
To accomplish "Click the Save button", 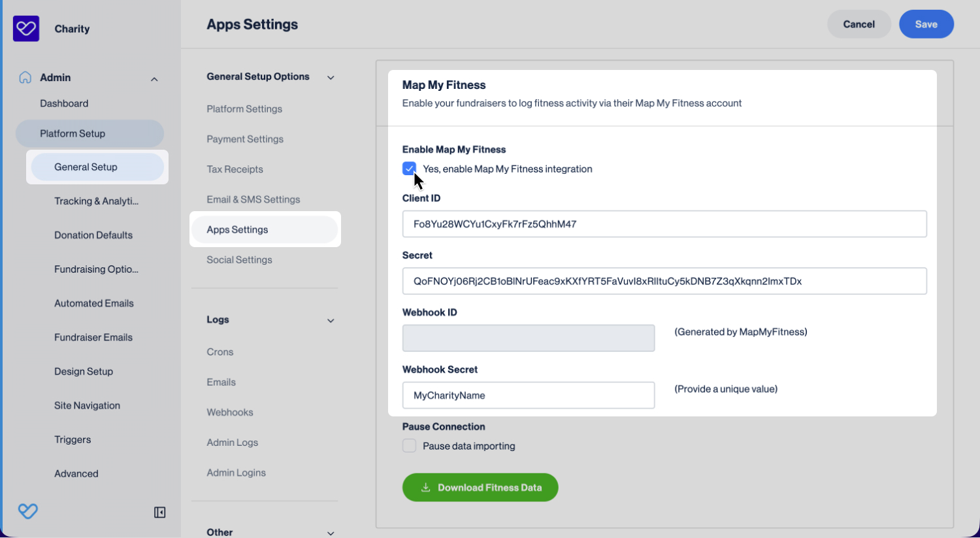I will pos(926,24).
